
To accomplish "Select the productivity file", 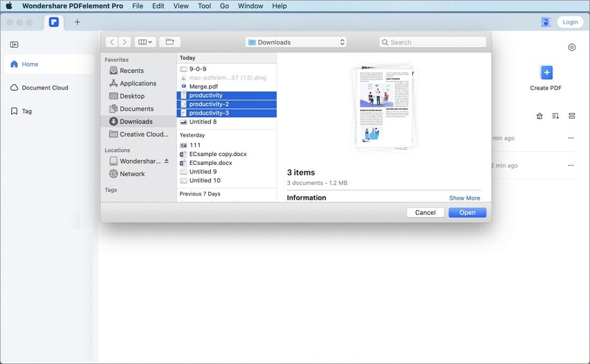I will pos(227,96).
